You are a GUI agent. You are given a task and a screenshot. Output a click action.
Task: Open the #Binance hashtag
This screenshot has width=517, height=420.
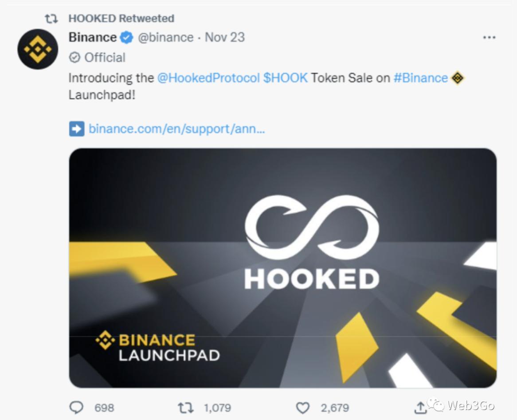pos(420,78)
